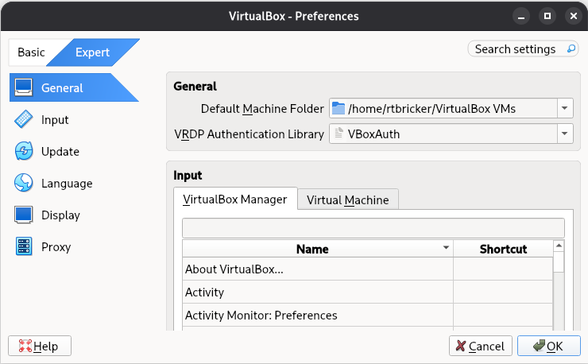Switch to Basic mode
This screenshot has height=364, width=588.
[31, 52]
